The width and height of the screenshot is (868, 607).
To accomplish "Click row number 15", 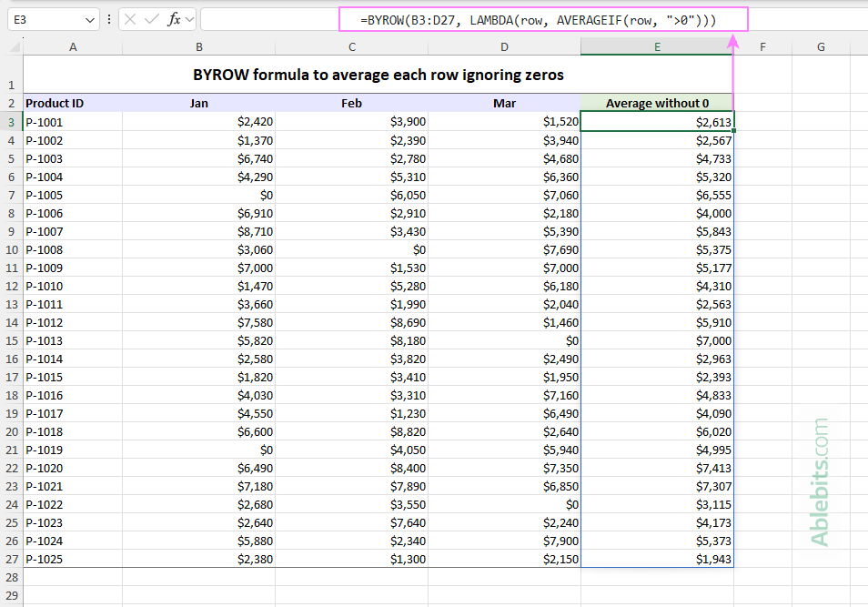I will tap(11, 340).
